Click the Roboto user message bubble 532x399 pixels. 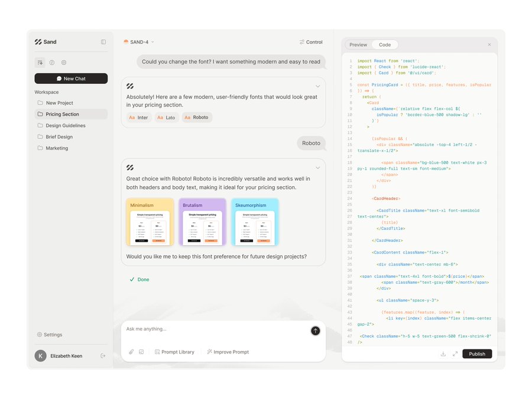pyautogui.click(x=311, y=143)
